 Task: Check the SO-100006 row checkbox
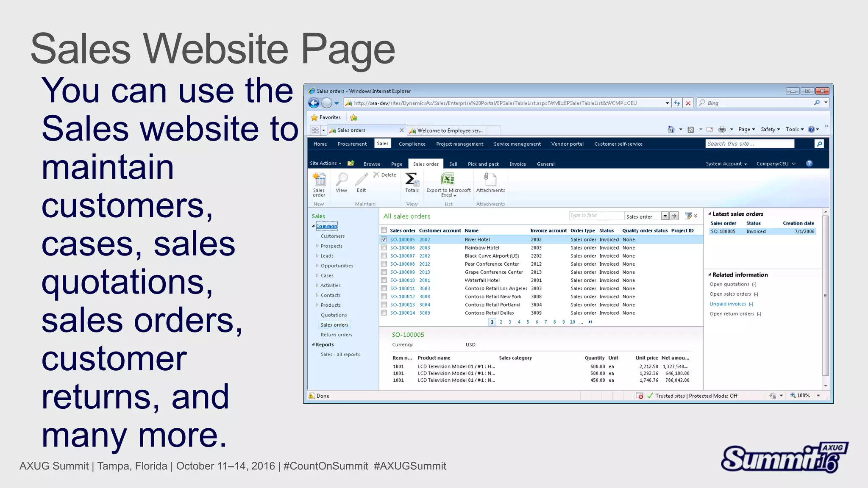click(384, 248)
